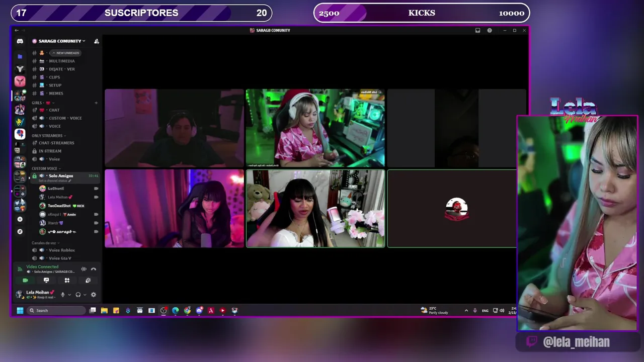Click in the Windows taskbar Search box
This screenshot has height=362, width=644.
tap(56, 310)
